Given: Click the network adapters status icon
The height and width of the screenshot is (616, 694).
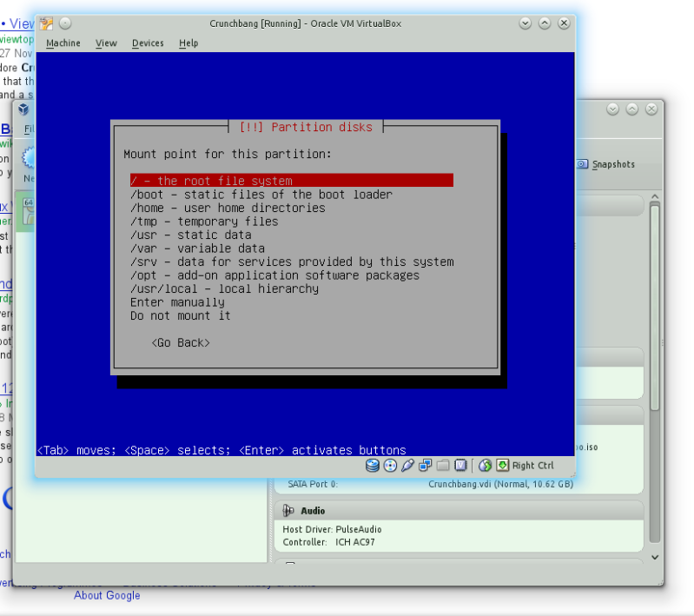Looking at the screenshot, I should [426, 466].
